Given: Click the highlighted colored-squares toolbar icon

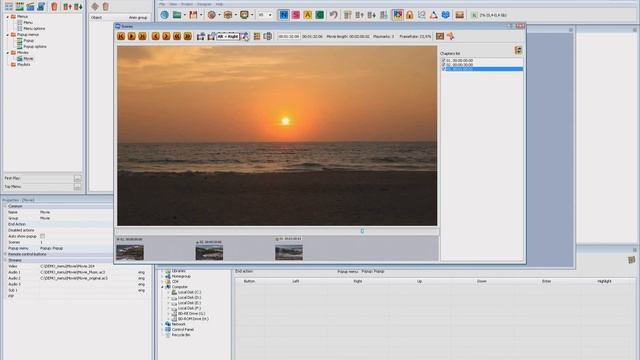Looking at the screenshot, I should pos(397,15).
